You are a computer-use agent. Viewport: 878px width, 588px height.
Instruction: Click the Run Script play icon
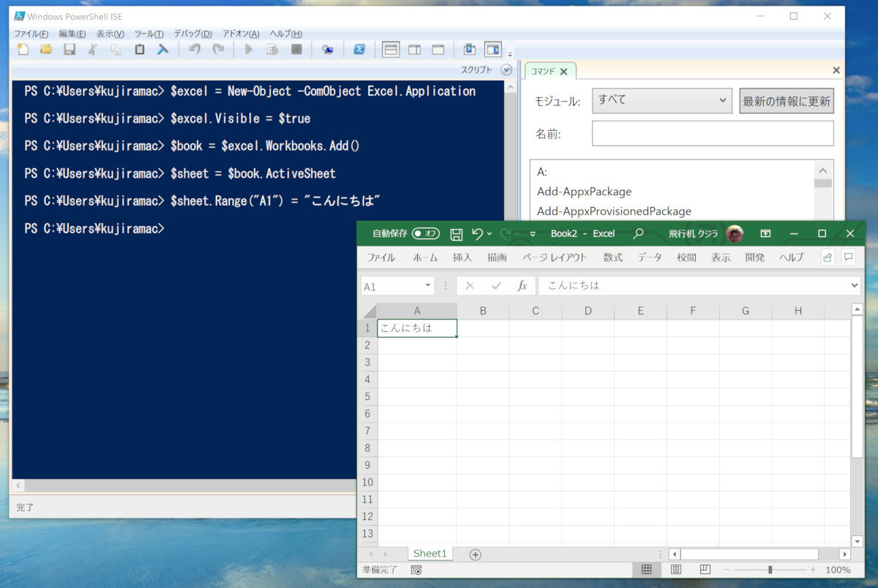(x=249, y=50)
